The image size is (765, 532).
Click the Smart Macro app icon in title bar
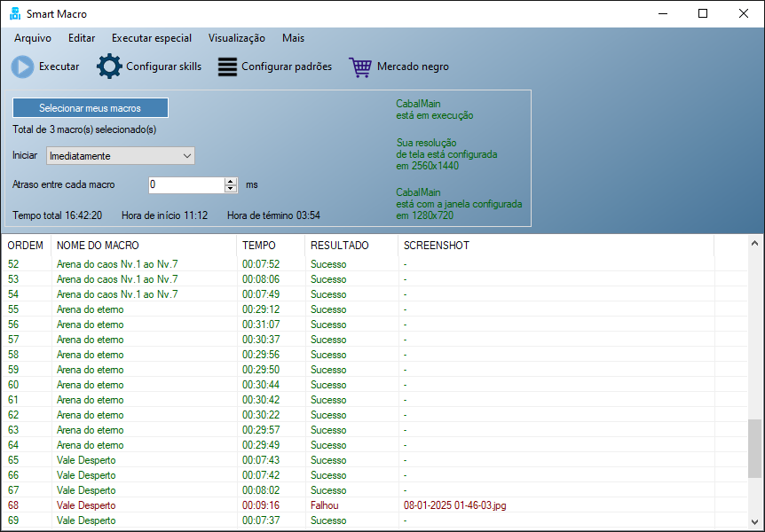(14, 14)
